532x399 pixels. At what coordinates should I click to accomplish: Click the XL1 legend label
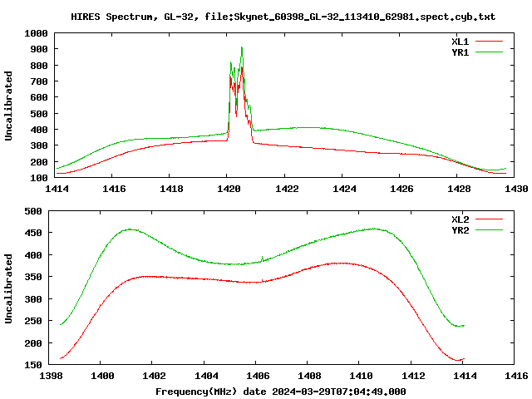[460, 42]
